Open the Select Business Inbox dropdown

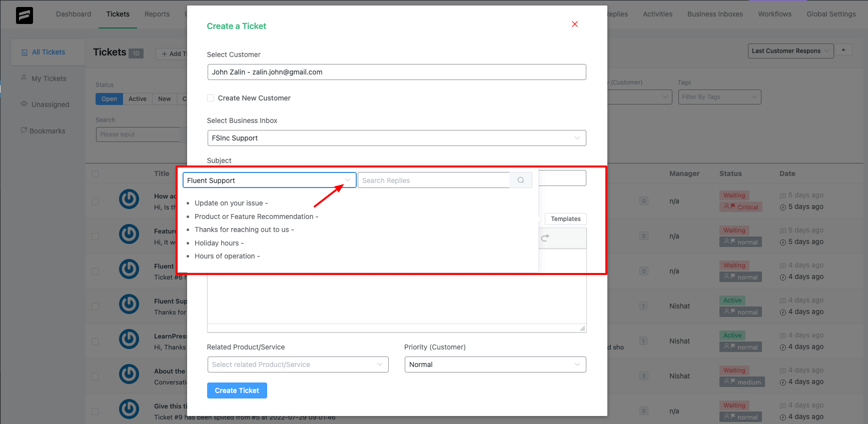coord(396,138)
